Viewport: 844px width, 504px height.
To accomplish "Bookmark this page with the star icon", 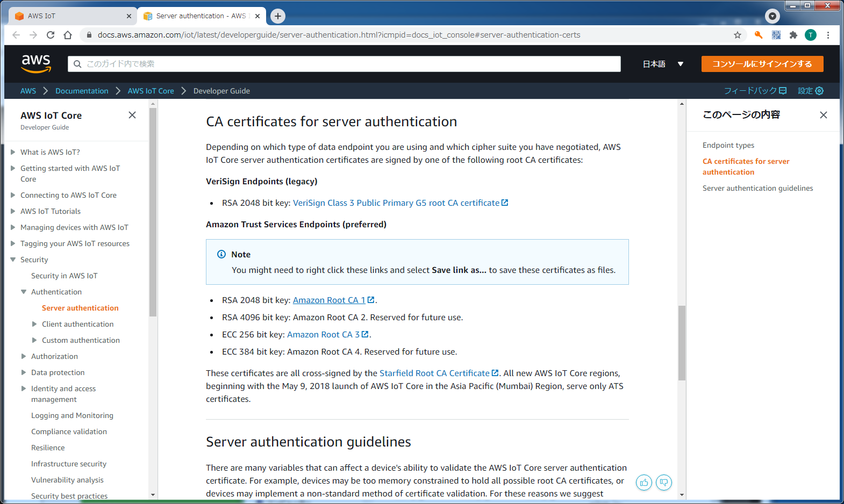I will click(738, 35).
